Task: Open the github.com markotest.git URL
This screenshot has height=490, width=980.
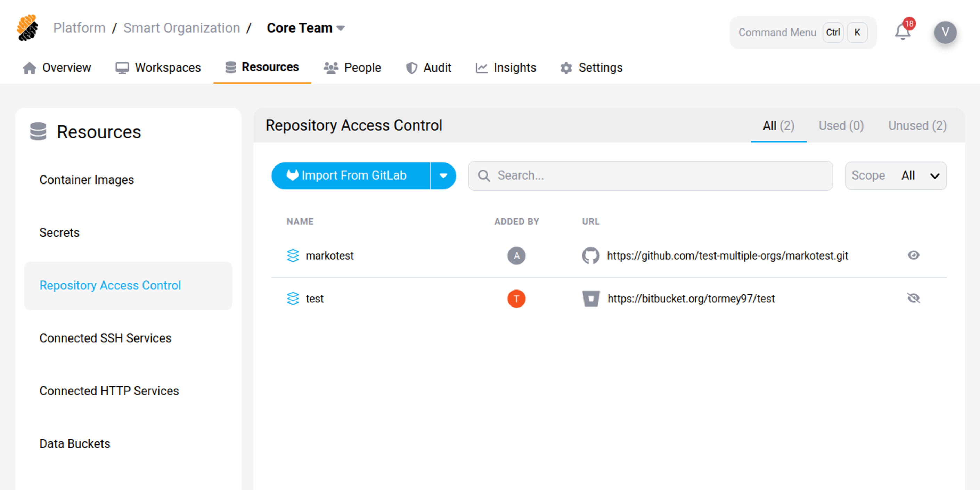Action: pyautogui.click(x=727, y=255)
